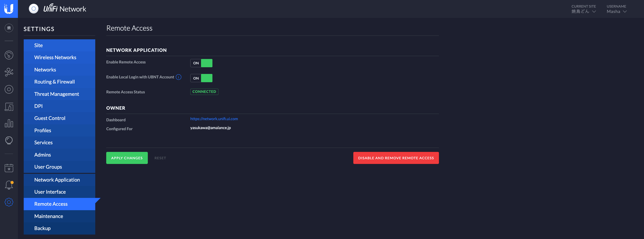
Task: Open the site avatar icon in sidebar
Action: pyautogui.click(x=9, y=28)
